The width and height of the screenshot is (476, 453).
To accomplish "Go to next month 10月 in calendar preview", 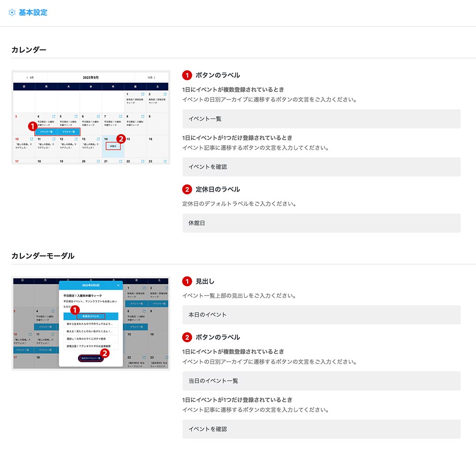I will point(151,77).
